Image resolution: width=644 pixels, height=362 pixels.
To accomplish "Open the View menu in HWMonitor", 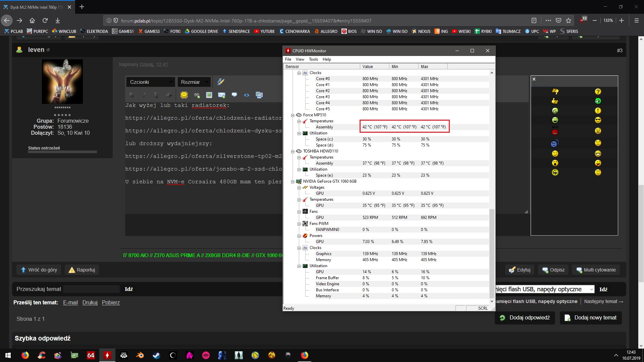I will (x=300, y=59).
